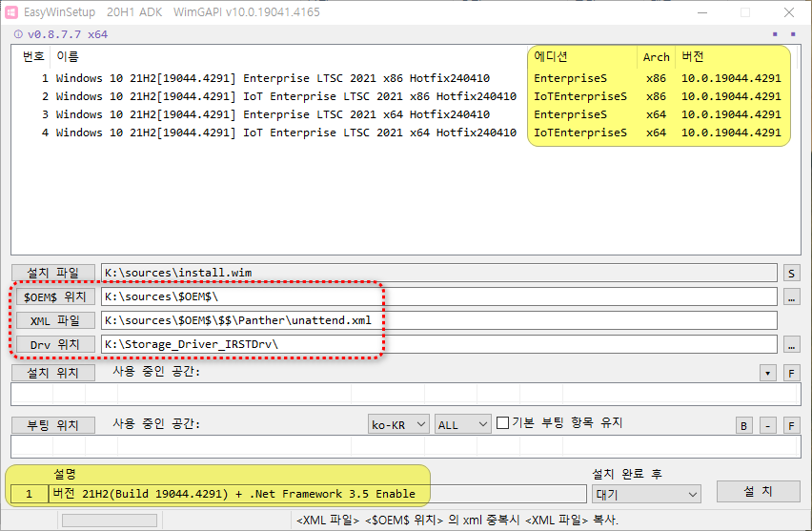Click the 부팅 위치 button
Image resolution: width=812 pixels, height=531 pixels.
tap(53, 425)
